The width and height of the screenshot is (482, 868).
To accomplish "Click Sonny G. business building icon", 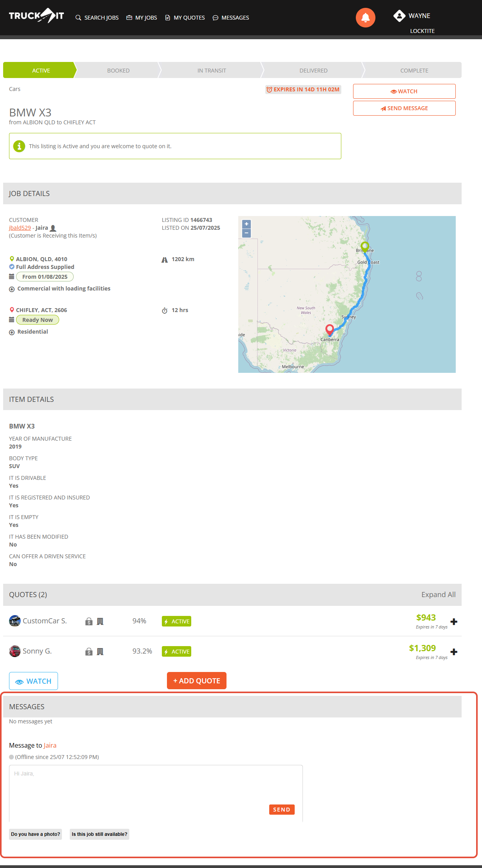I will coord(100,652).
